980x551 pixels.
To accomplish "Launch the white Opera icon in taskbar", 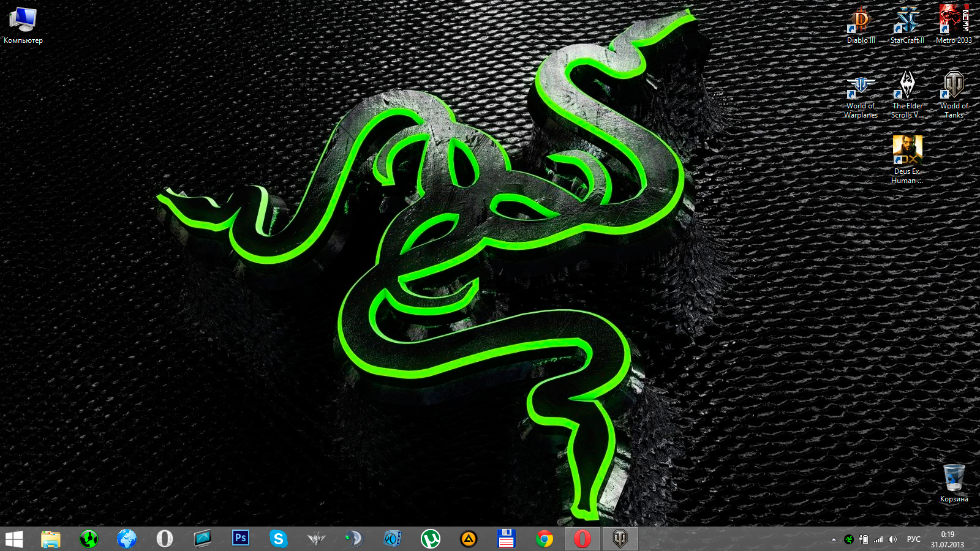I will (165, 539).
